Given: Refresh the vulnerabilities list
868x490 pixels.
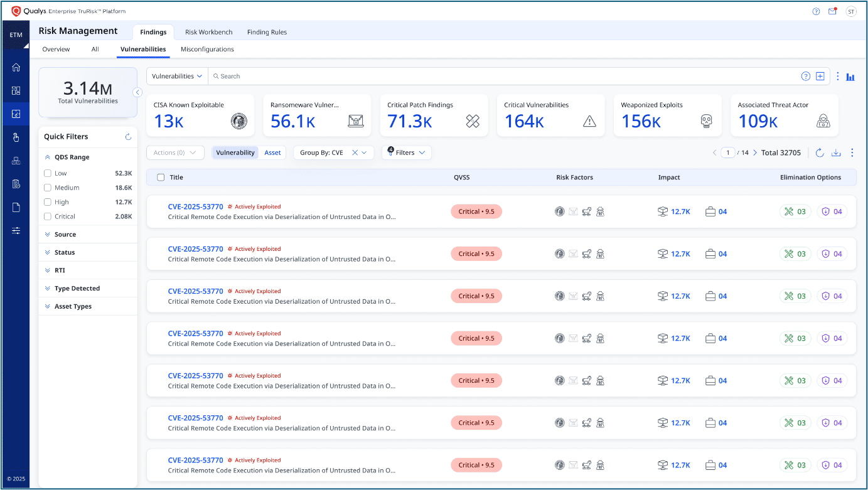Looking at the screenshot, I should click(819, 152).
